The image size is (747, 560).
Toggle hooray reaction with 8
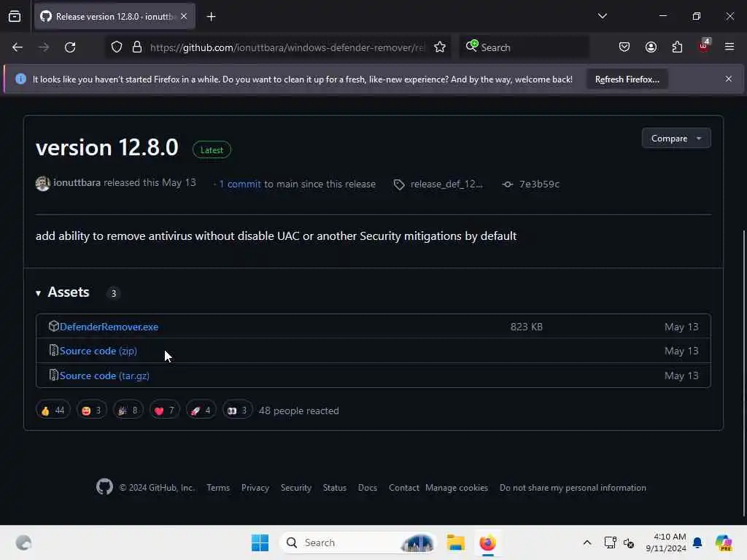click(x=128, y=410)
